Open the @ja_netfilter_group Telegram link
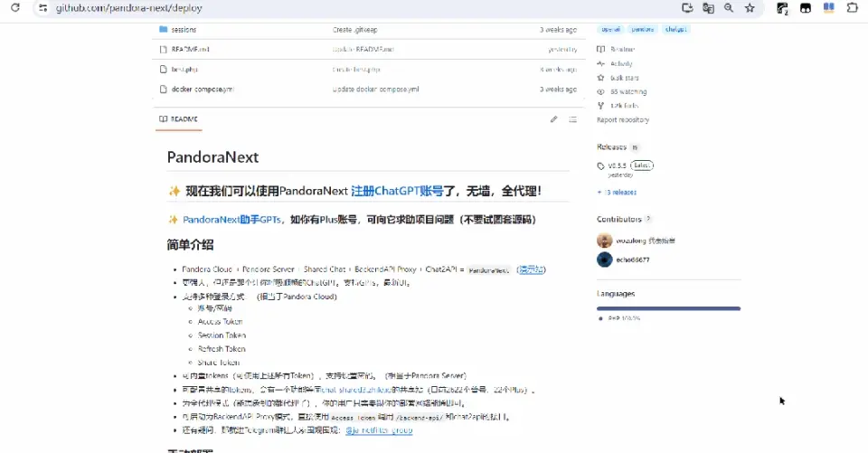This screenshot has height=453, width=868. pyautogui.click(x=379, y=430)
